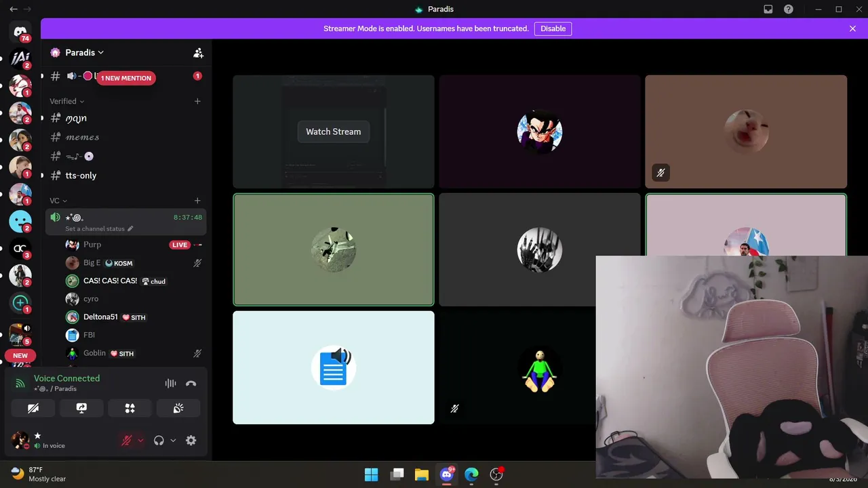Viewport: 868px width, 488px height.
Task: Open the top channel with mention badge
Action: 125,77
